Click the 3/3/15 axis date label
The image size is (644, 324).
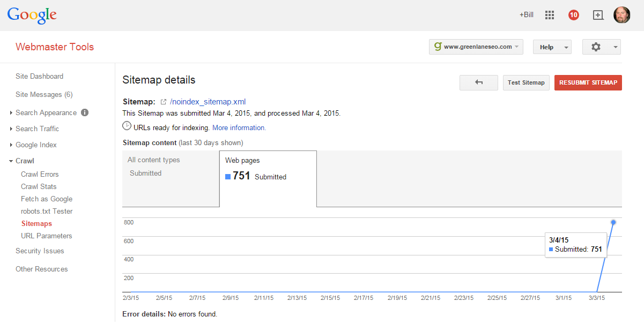coord(596,298)
